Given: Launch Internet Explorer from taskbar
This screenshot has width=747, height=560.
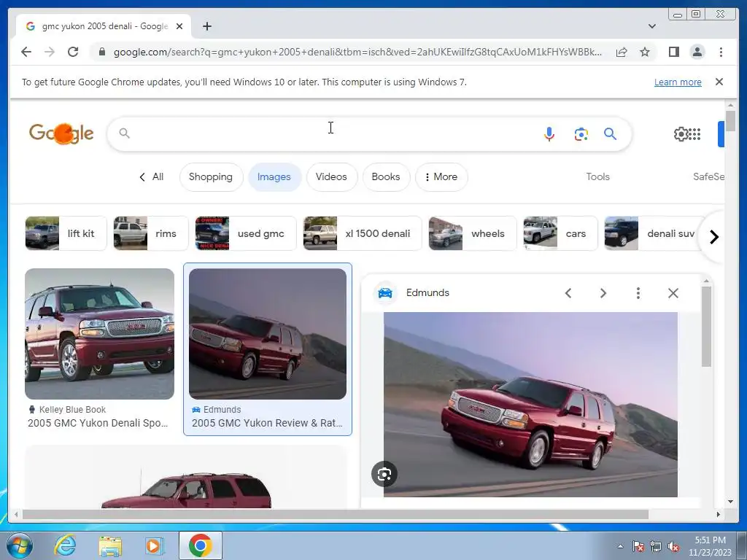Looking at the screenshot, I should (x=65, y=545).
